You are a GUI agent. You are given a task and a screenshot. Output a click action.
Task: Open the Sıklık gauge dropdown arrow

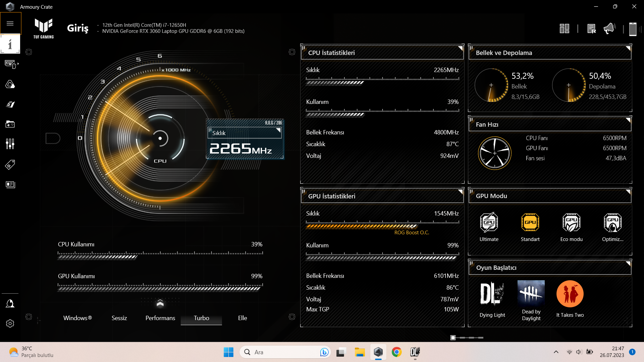click(x=278, y=130)
